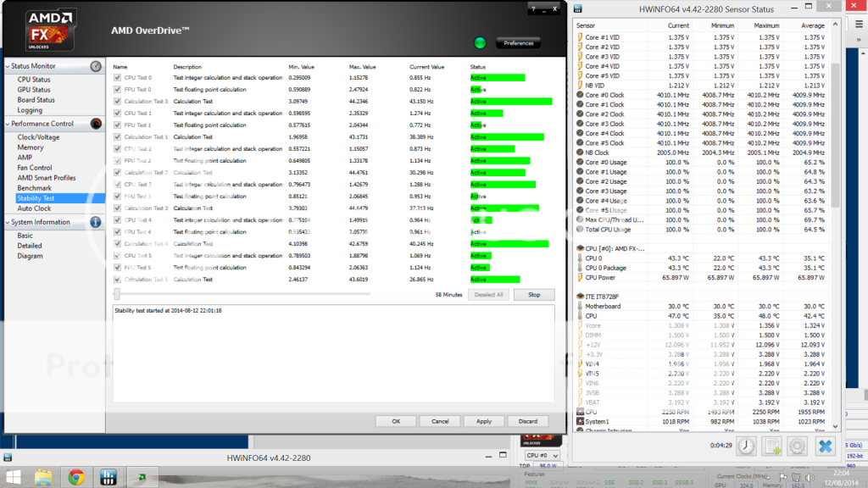Click the Apply button
868x488 pixels.
[484, 421]
